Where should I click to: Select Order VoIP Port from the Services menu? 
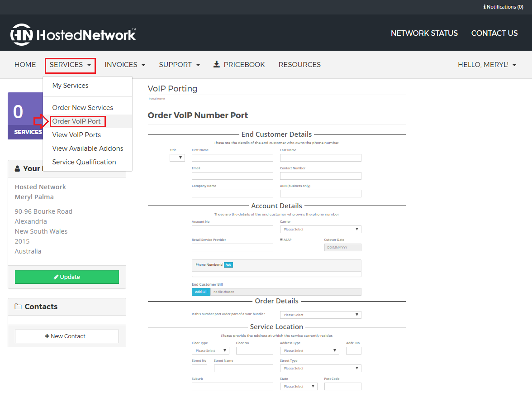tap(76, 121)
